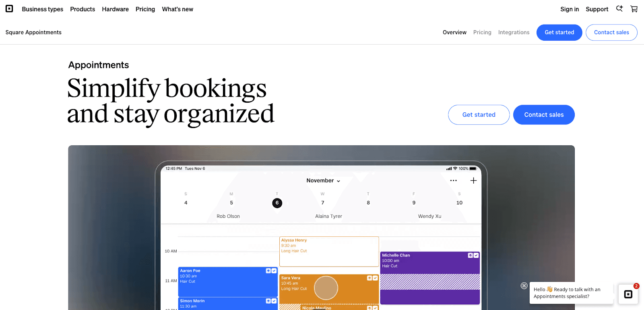Viewport: 644px width, 310px height.
Task: Select the highlighted day 6 in calendar
Action: pyautogui.click(x=277, y=203)
